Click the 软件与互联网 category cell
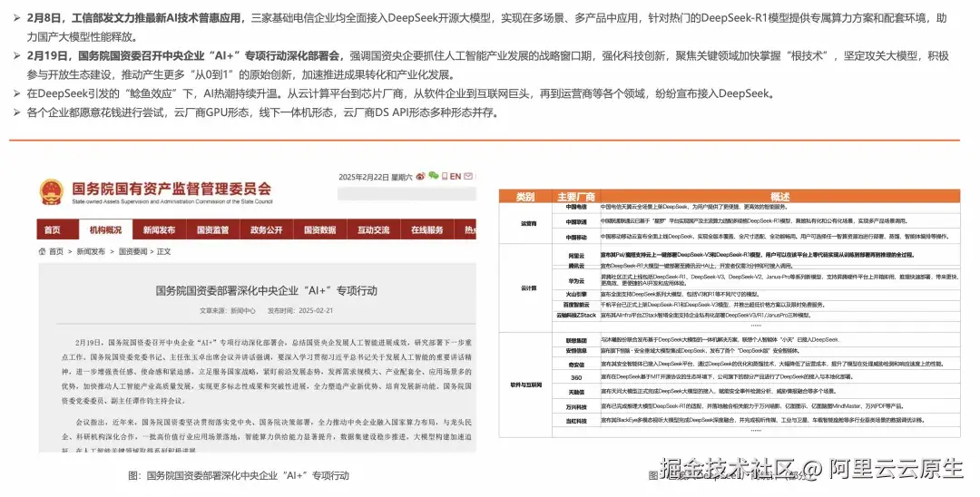 (525, 385)
